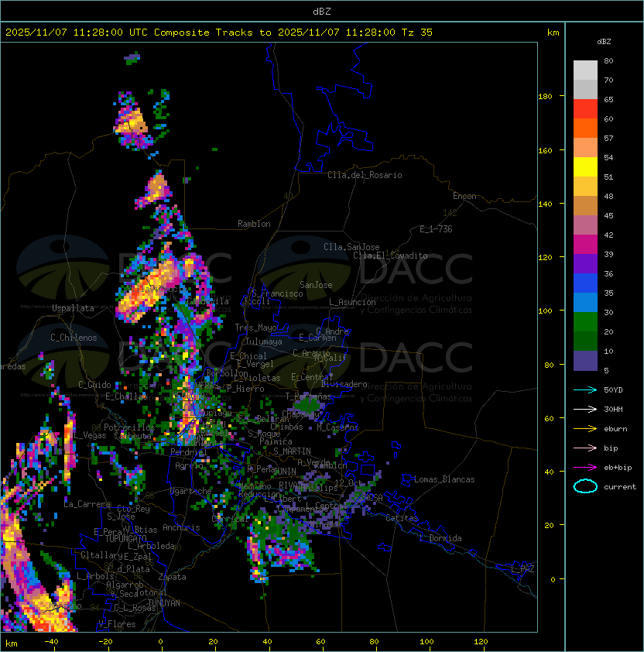Click the 'S_Francisco' map label
Image resolution: width=644 pixels, height=652 pixels.
277,293
